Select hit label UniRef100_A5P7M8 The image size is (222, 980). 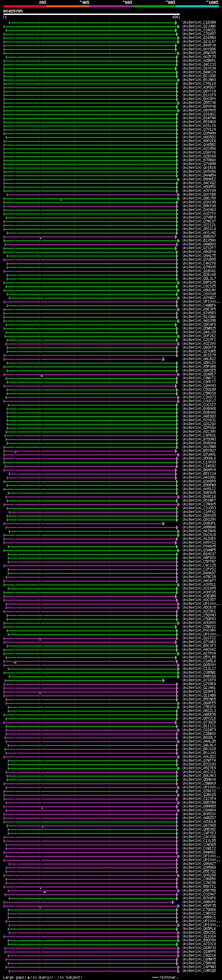pos(199,890)
